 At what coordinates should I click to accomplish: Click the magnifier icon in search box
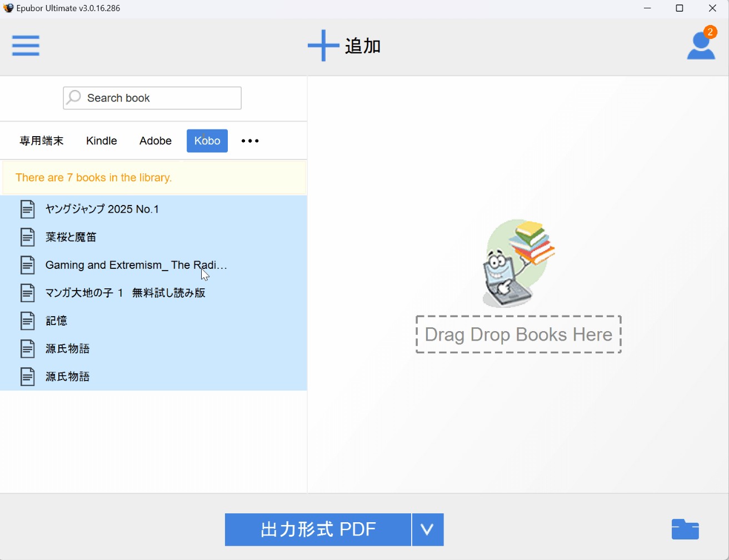[x=74, y=97]
